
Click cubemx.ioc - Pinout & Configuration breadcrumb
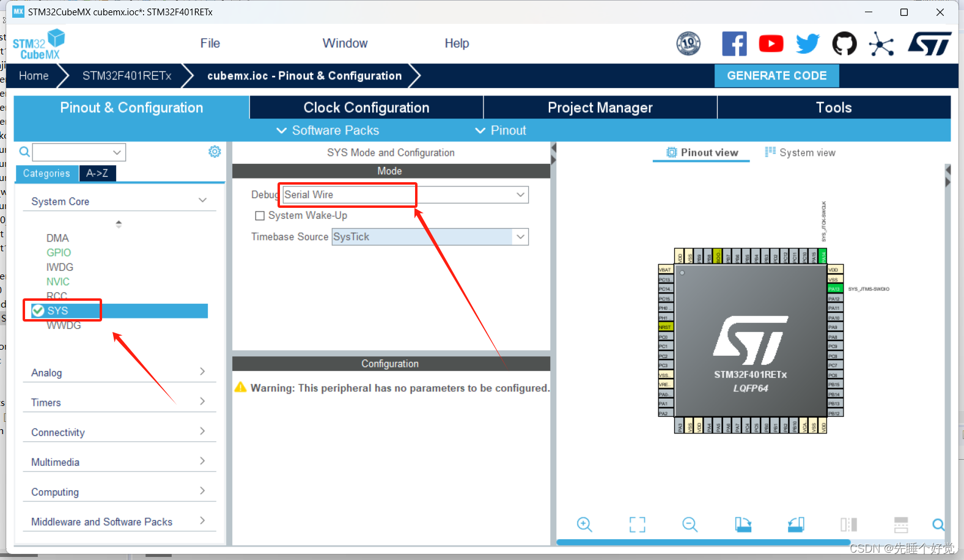click(304, 76)
